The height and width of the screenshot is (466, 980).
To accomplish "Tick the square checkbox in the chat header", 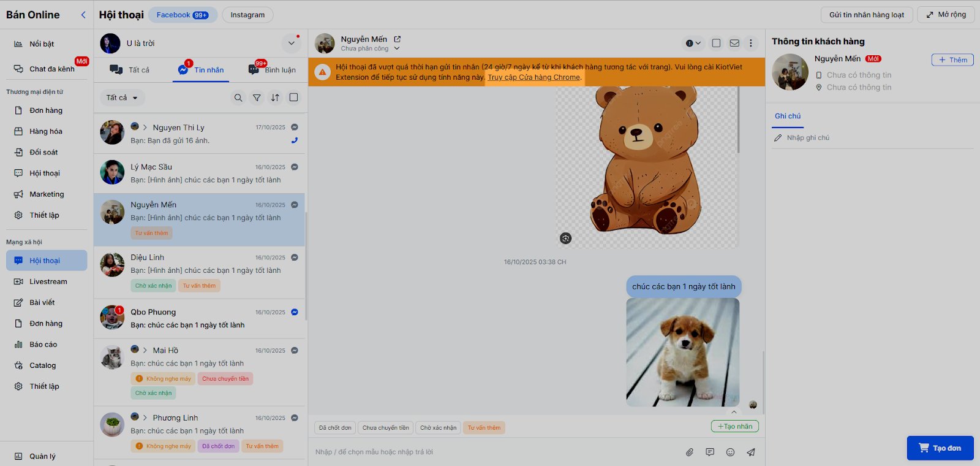I will (716, 43).
